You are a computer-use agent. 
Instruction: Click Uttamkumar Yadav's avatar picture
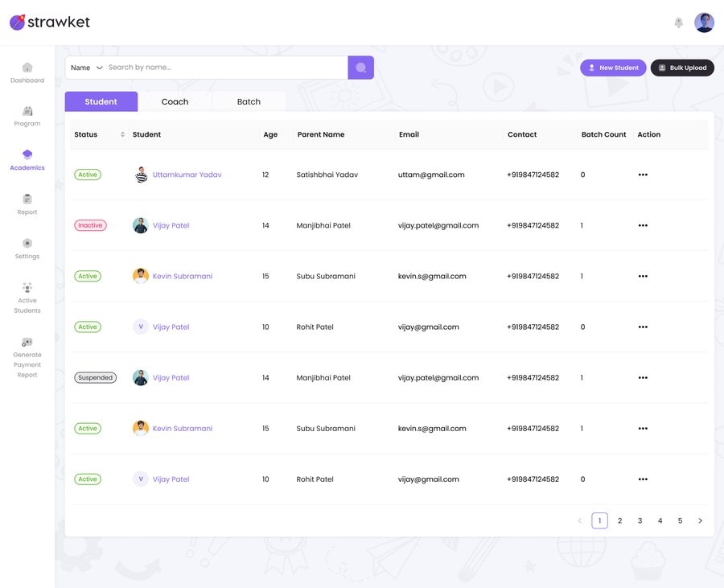click(x=141, y=175)
